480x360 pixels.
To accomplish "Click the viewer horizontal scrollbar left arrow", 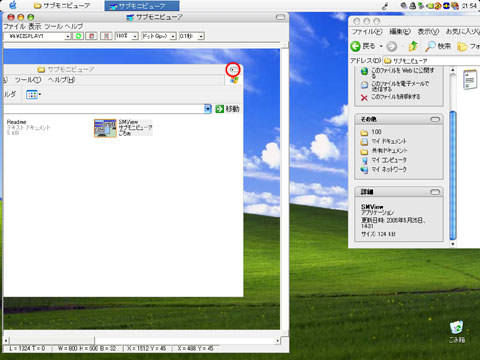I will coord(6,341).
